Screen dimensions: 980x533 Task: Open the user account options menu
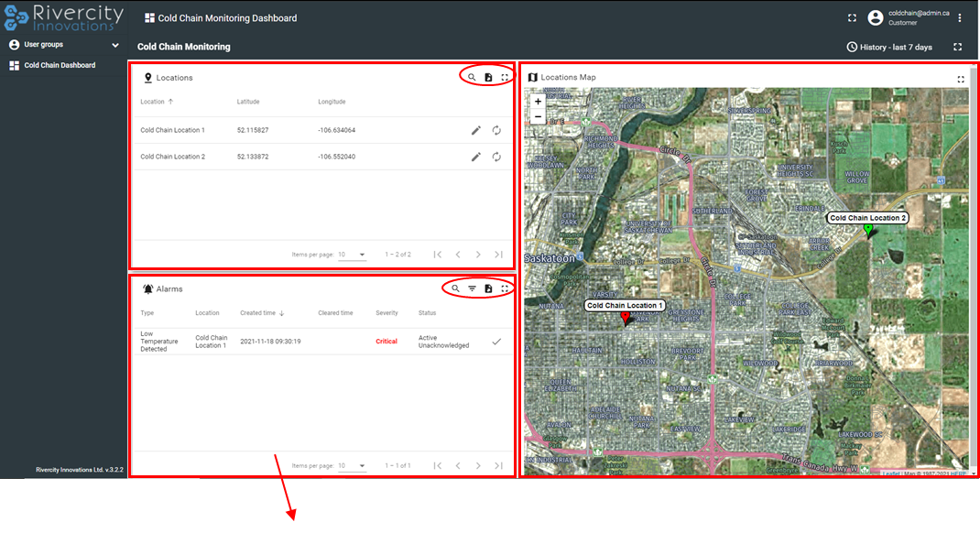pos(960,18)
